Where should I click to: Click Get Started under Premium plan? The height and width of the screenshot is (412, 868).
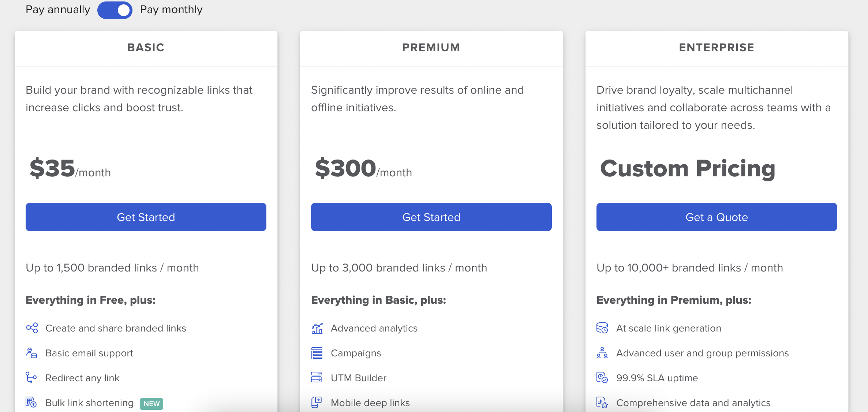pyautogui.click(x=431, y=217)
